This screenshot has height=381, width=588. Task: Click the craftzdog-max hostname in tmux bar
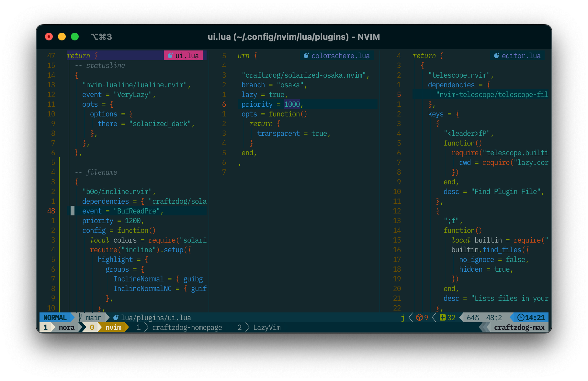[x=519, y=327]
